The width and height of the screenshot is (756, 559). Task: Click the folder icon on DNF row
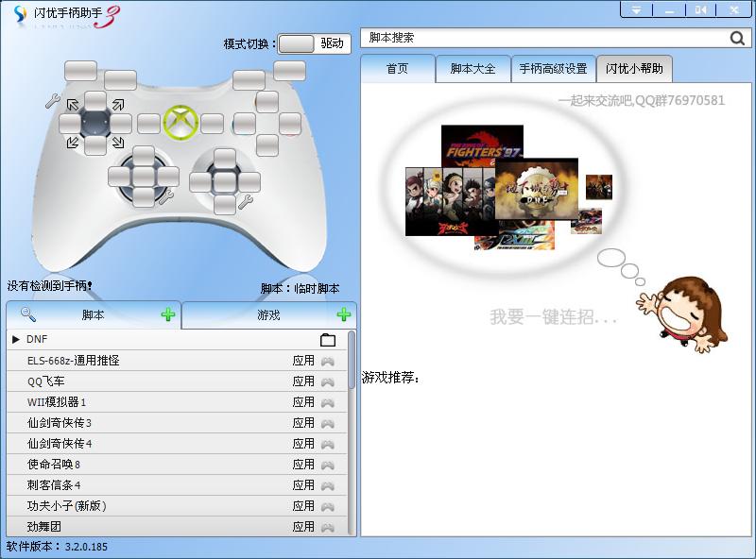tap(328, 340)
